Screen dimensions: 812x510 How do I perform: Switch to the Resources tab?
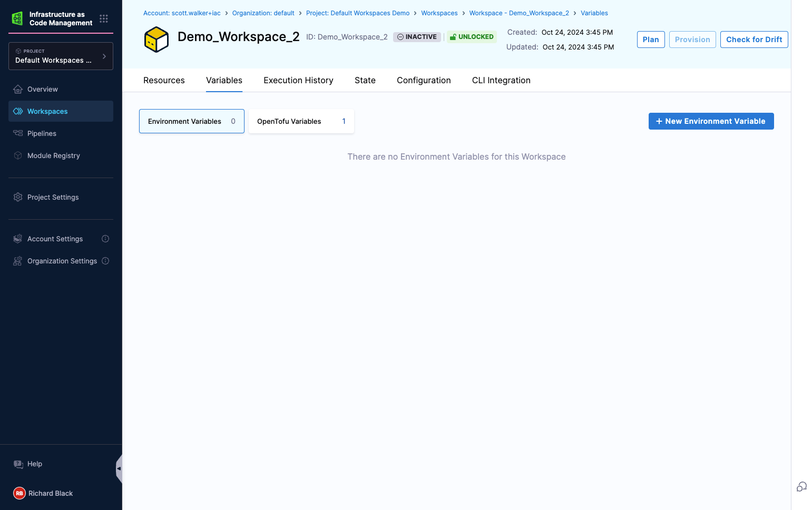pos(164,81)
